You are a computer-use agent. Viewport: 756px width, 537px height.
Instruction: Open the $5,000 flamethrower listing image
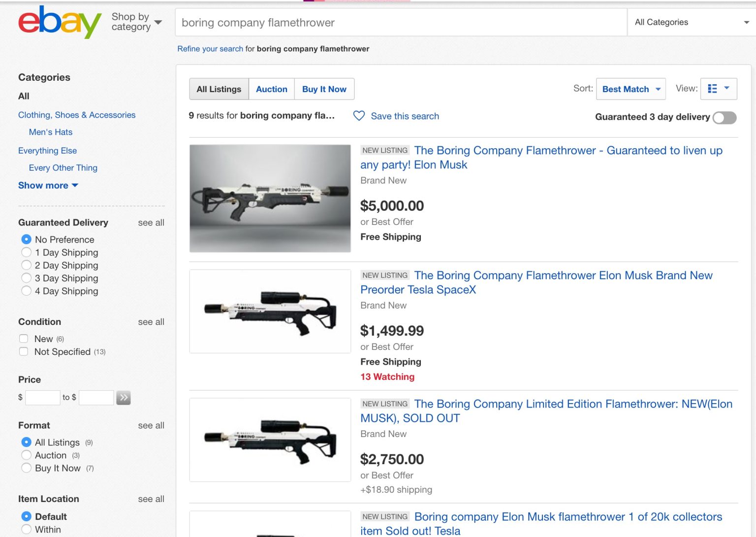[270, 198]
